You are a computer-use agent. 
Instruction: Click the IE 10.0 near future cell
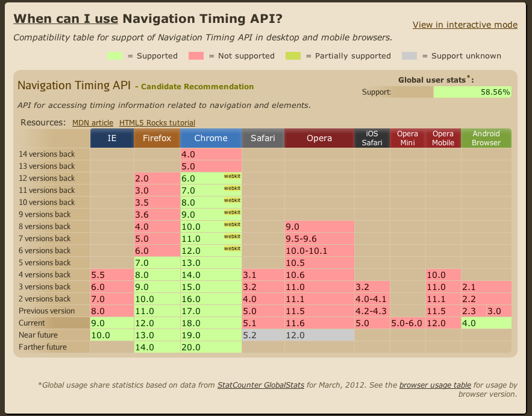tap(112, 335)
